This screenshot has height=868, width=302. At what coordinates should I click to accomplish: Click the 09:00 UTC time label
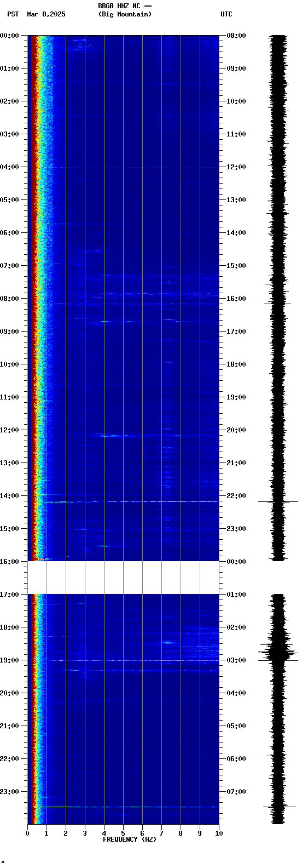pyautogui.click(x=236, y=68)
